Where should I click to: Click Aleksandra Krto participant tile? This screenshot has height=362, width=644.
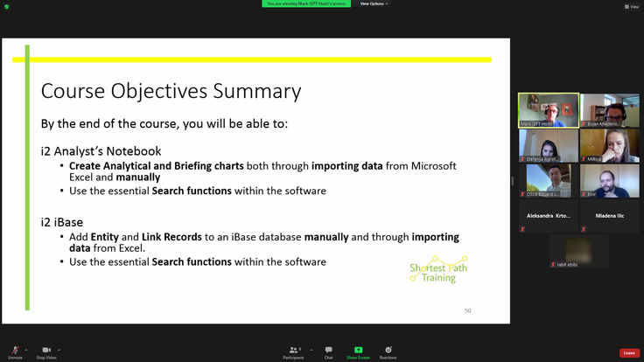(x=548, y=215)
